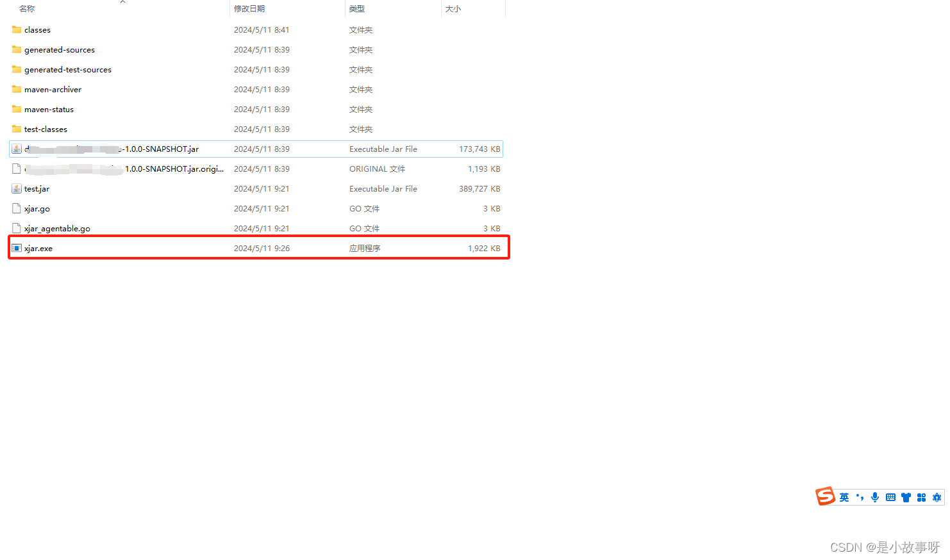The height and width of the screenshot is (560, 950).
Task: Sort by the 类型 column header
Action: click(x=357, y=8)
